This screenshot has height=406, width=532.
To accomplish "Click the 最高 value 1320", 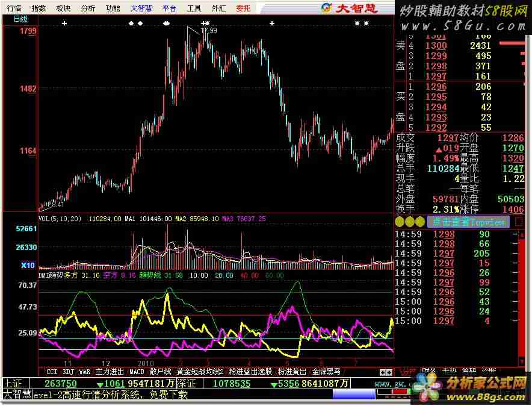I will (x=514, y=158).
